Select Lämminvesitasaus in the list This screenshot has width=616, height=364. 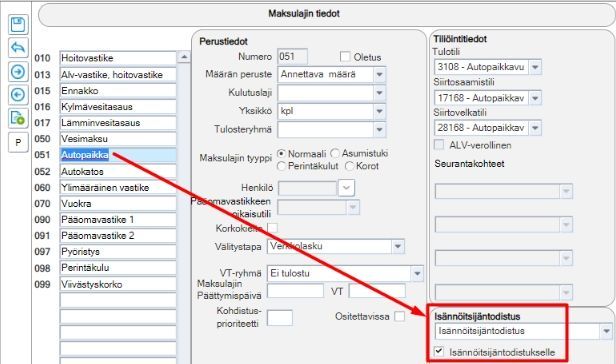coord(118,123)
